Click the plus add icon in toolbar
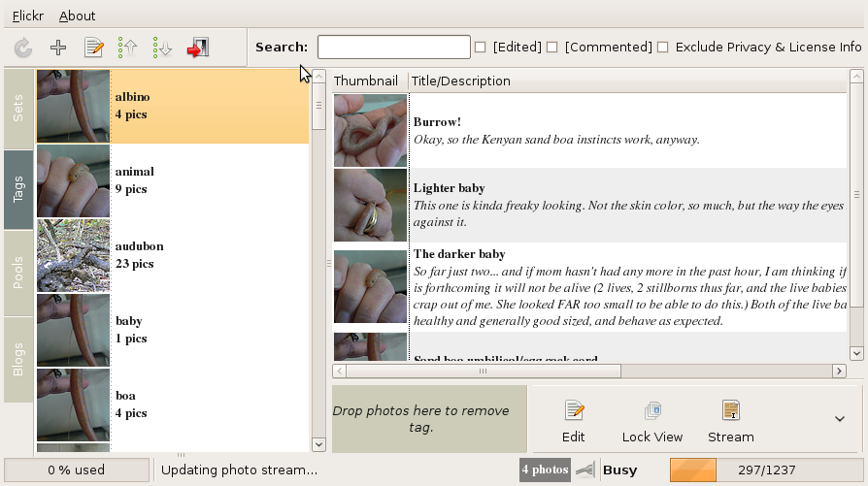The image size is (868, 486). (x=58, y=48)
